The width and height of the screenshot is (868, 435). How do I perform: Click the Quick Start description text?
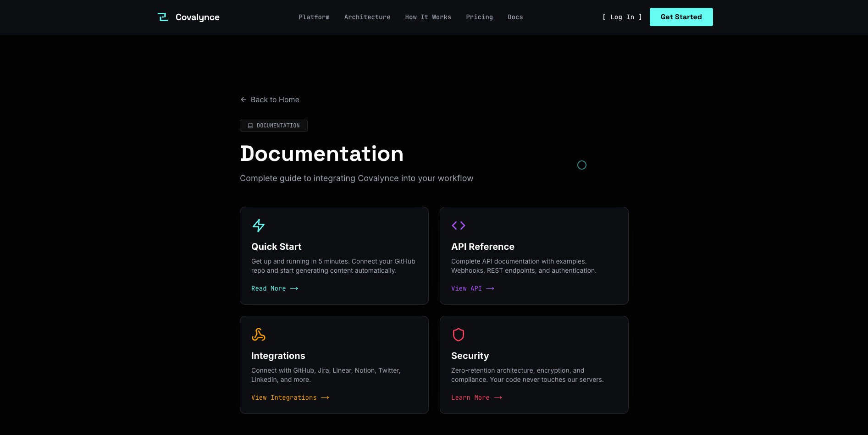click(x=333, y=266)
